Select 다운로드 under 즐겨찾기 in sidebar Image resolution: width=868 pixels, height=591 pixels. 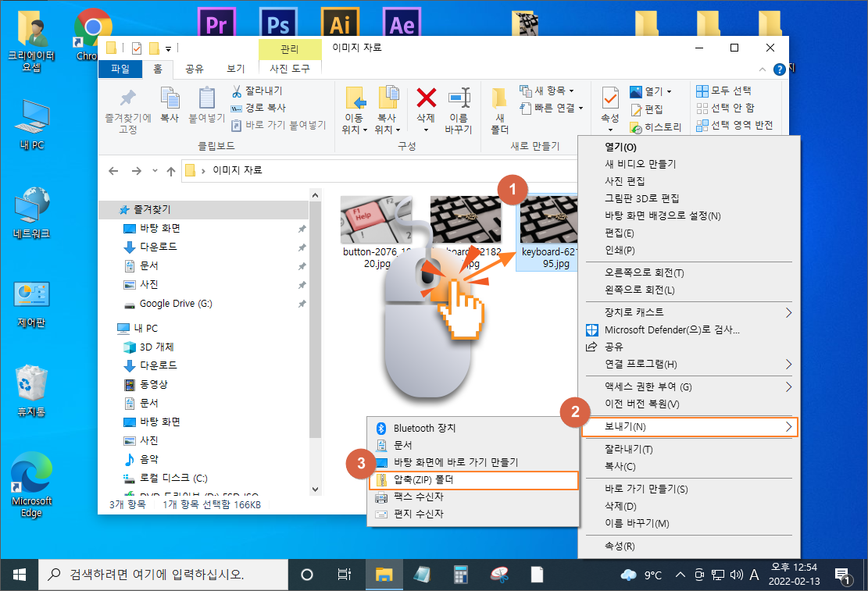tap(159, 247)
